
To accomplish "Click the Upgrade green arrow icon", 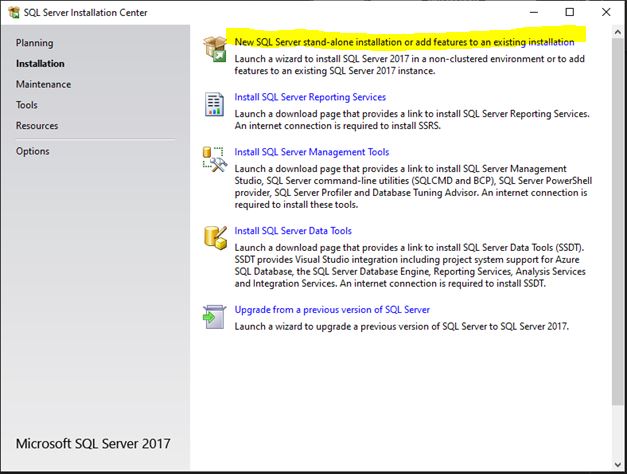I will click(214, 316).
